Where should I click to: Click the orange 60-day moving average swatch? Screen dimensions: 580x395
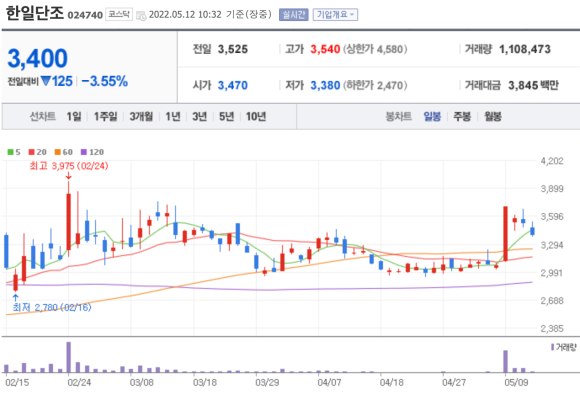point(57,152)
